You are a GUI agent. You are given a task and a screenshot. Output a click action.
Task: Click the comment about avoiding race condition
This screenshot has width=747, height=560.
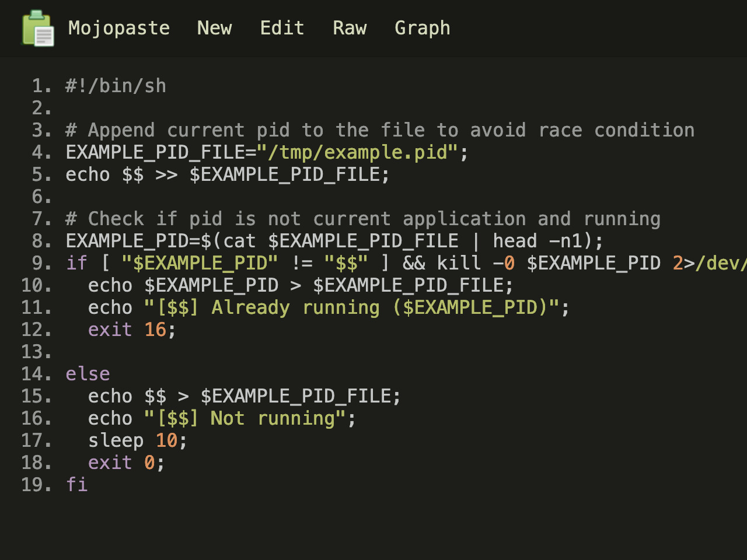[379, 130]
